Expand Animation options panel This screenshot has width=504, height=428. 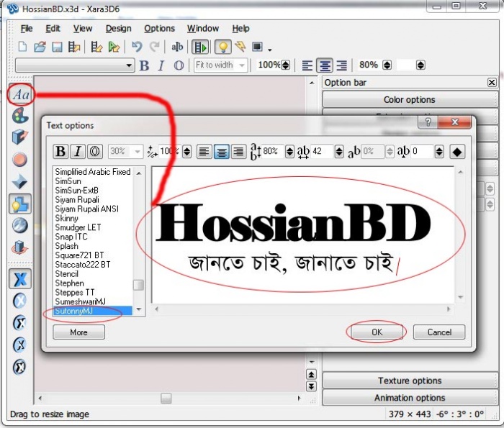coord(410,398)
